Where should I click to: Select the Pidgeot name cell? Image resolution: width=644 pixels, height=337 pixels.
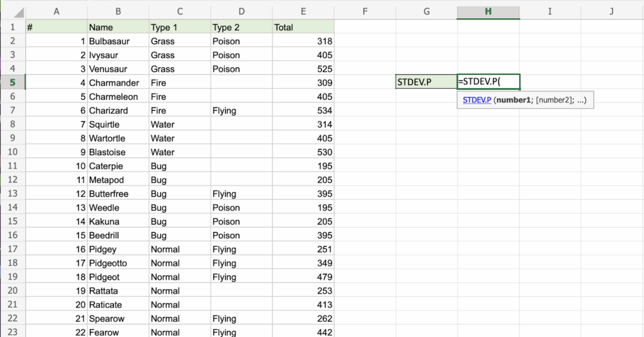click(x=118, y=277)
